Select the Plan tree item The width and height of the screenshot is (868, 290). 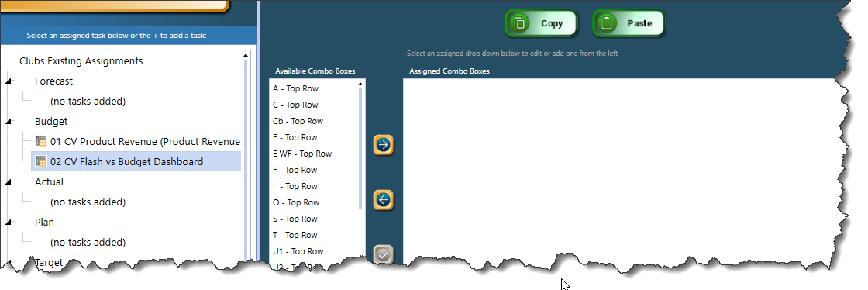point(44,222)
